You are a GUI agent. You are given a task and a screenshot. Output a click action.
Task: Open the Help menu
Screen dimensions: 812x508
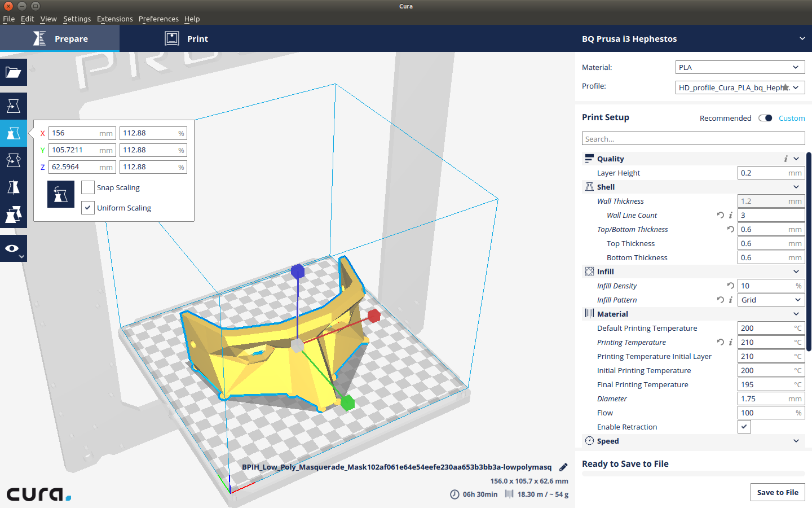coord(192,19)
